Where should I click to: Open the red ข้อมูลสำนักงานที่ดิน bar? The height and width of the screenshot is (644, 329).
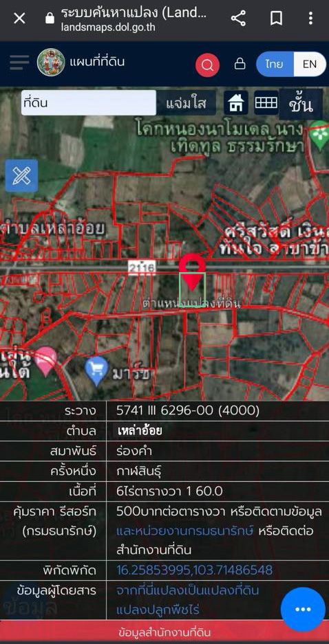(x=164, y=632)
